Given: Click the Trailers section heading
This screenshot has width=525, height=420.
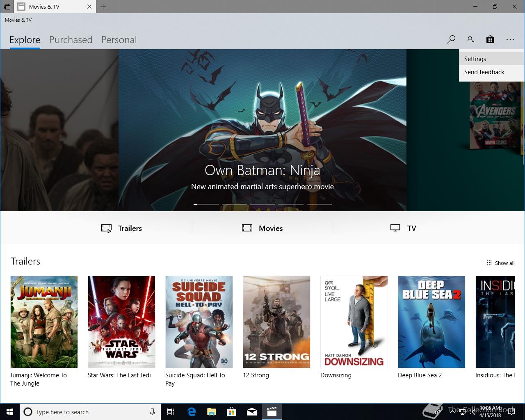Looking at the screenshot, I should coord(25,261).
